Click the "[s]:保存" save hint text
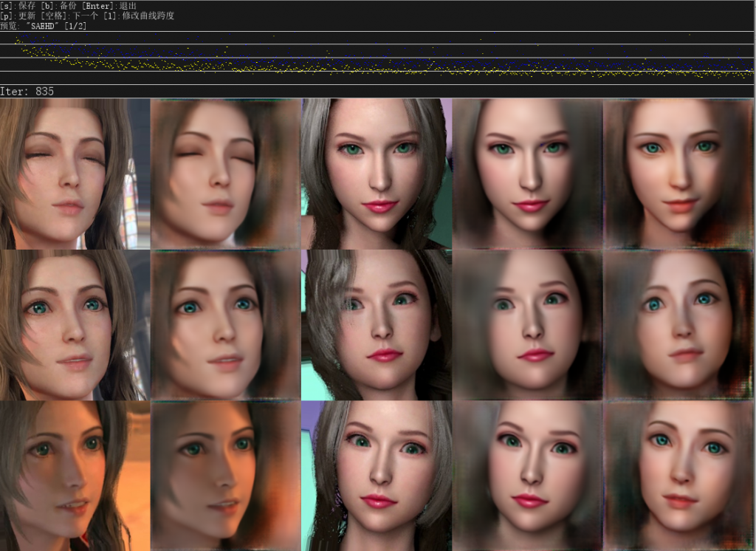 [x=18, y=6]
